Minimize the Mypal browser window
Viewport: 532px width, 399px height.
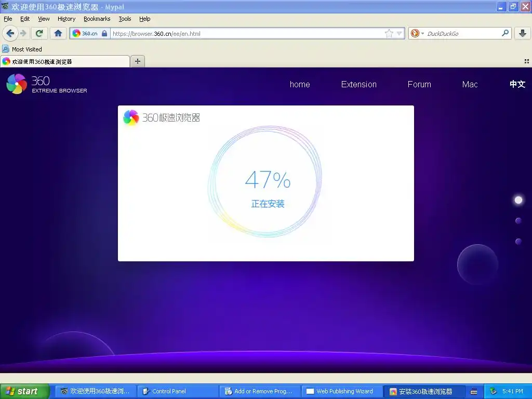pyautogui.click(x=500, y=6)
